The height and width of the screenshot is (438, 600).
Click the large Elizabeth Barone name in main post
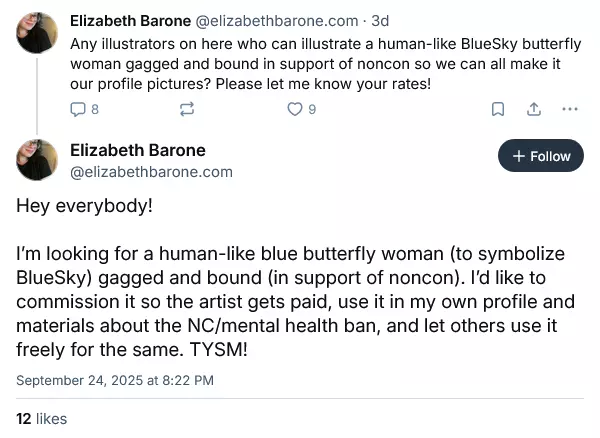pos(138,150)
